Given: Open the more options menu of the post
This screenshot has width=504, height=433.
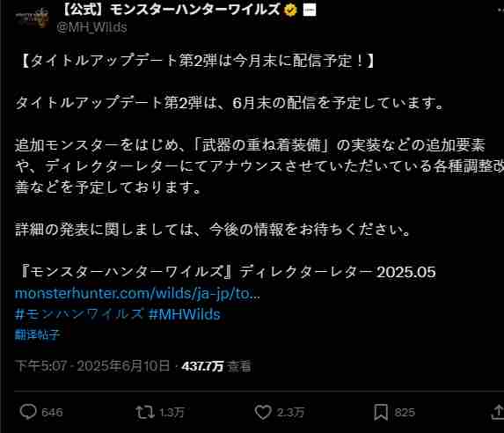Looking at the screenshot, I should tap(499, 11).
